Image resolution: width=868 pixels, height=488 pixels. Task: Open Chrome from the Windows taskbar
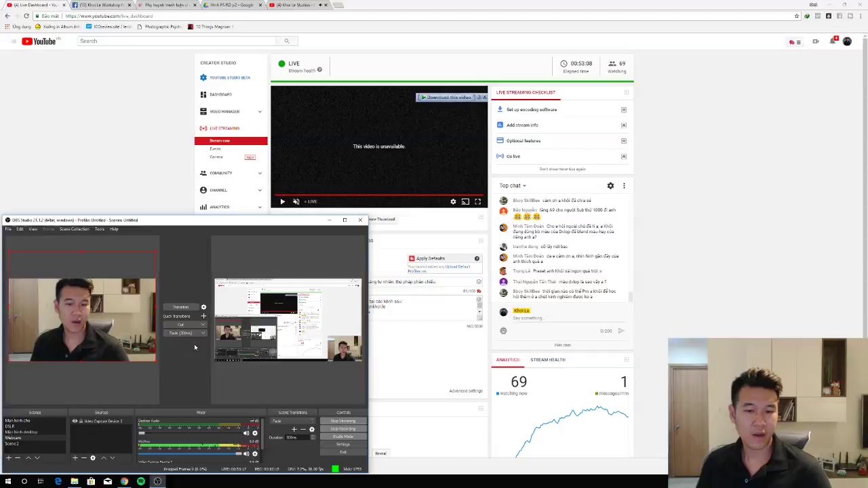tap(124, 481)
